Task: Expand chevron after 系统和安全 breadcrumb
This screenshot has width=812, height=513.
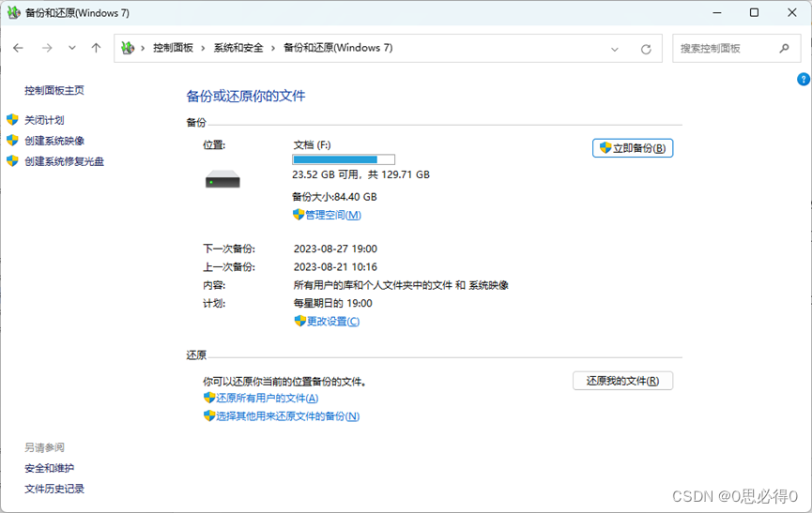Action: pos(273,49)
